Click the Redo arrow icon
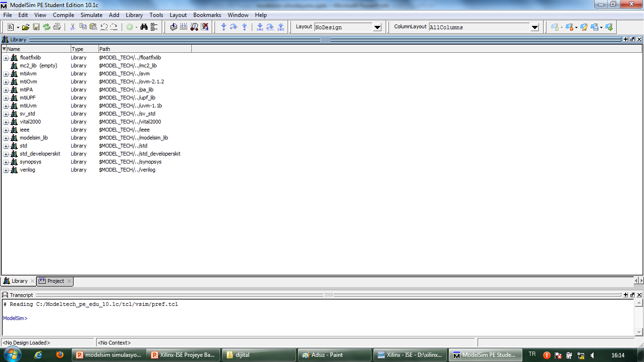Image resolution: width=644 pixels, height=362 pixels. tap(114, 27)
